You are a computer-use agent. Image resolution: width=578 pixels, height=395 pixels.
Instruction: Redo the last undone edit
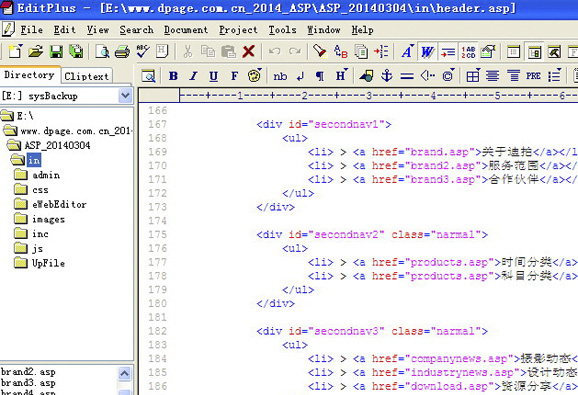(x=295, y=51)
